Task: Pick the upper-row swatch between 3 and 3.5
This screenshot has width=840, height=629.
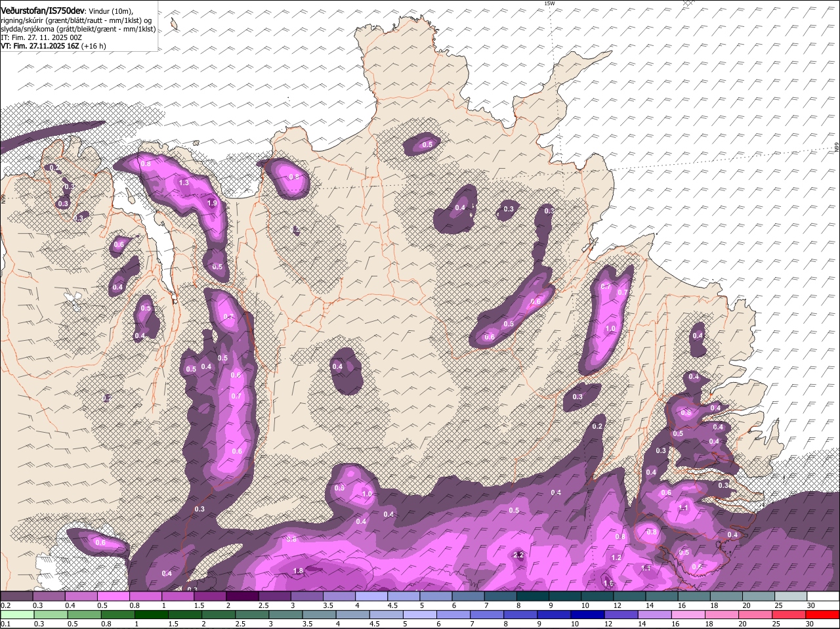Action: (307, 596)
